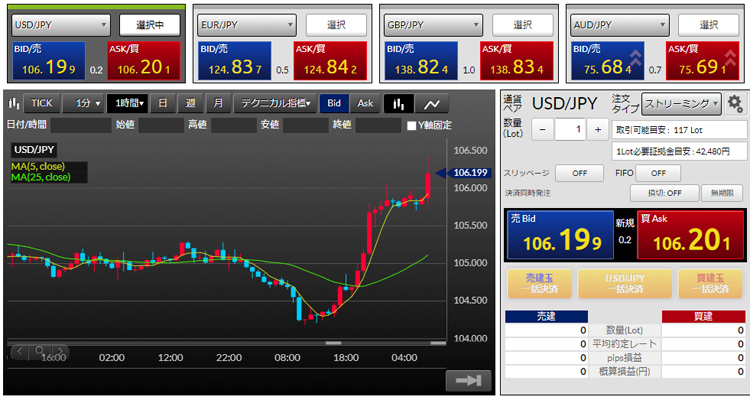Viewport: 750px width, 400px height.
Task: Expand the テクニカル指標 dropdown
Action: [275, 103]
